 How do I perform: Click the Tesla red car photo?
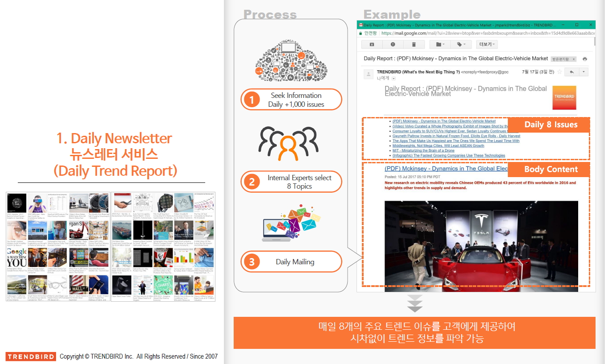(x=481, y=246)
